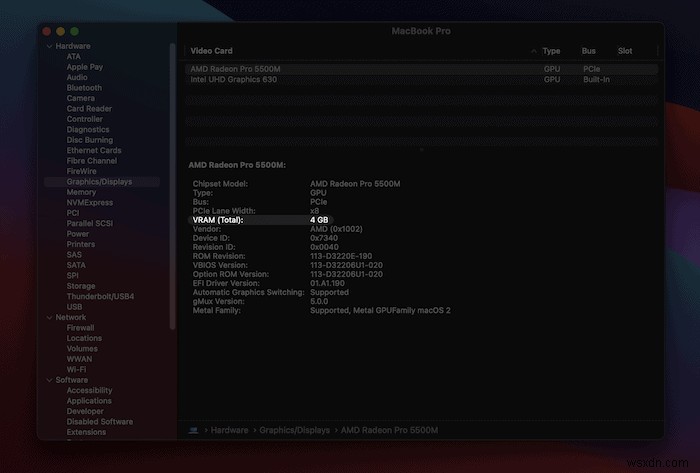Open Wi-Fi under Network
This screenshot has height=473, width=700.
76,369
